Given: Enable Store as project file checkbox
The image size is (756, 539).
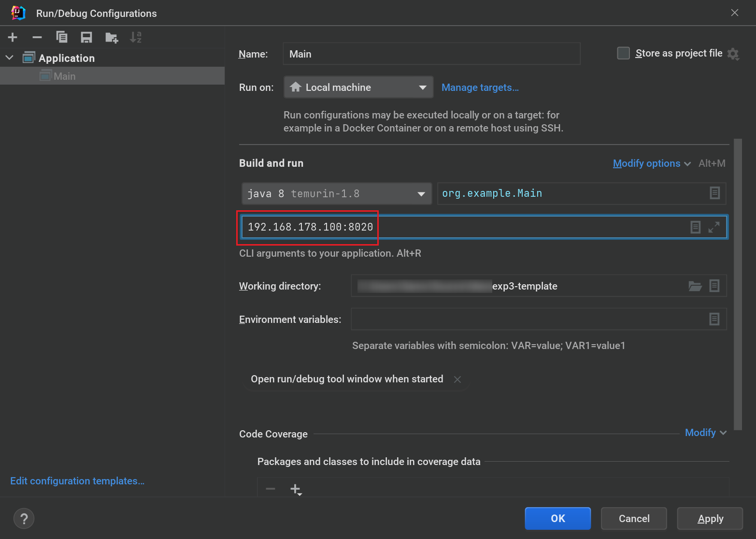Looking at the screenshot, I should click(623, 53).
